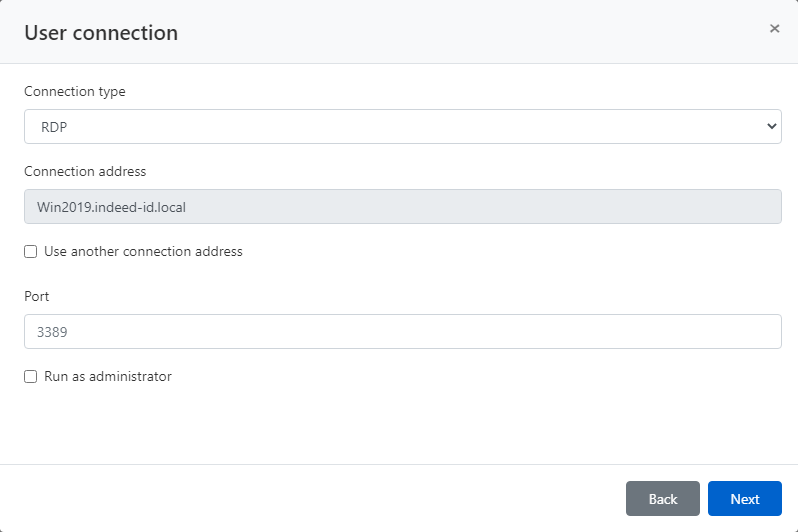Close the User connection dialog
The image size is (798, 532).
(x=774, y=29)
